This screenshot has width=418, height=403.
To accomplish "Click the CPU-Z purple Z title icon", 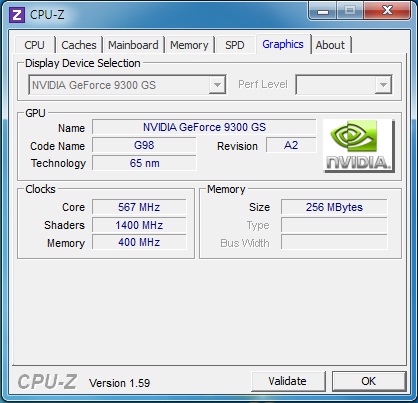I will (17, 15).
